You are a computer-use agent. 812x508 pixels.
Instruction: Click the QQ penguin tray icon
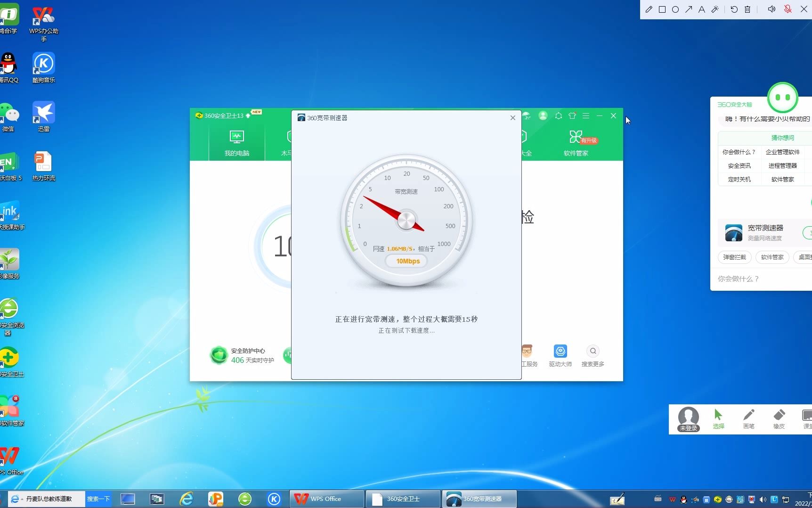[683, 500]
